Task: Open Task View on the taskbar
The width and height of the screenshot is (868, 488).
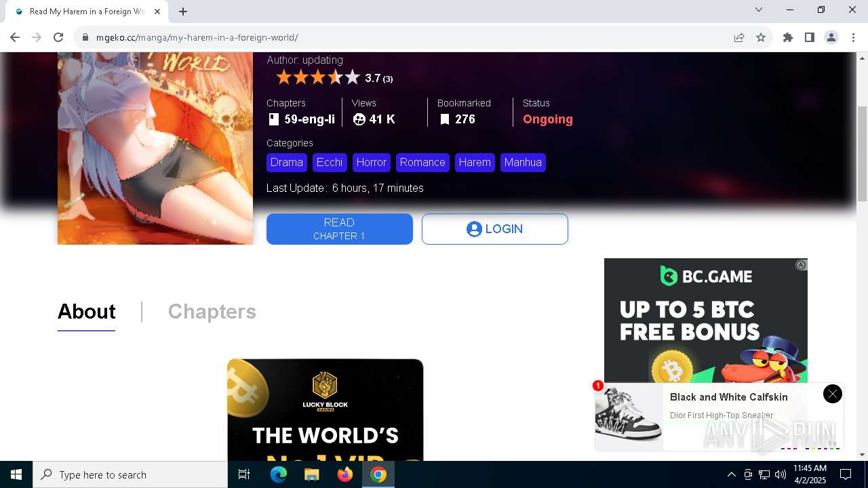Action: (244, 474)
